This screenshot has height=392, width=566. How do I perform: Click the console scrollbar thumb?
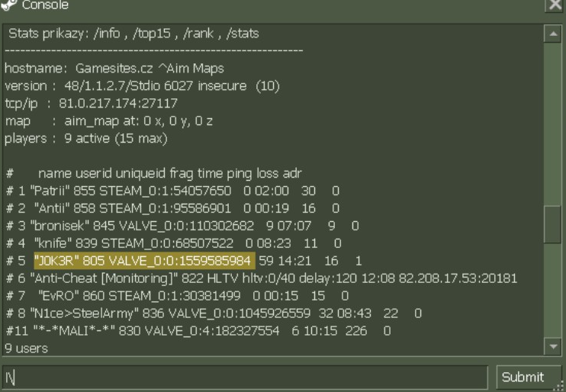(555, 222)
